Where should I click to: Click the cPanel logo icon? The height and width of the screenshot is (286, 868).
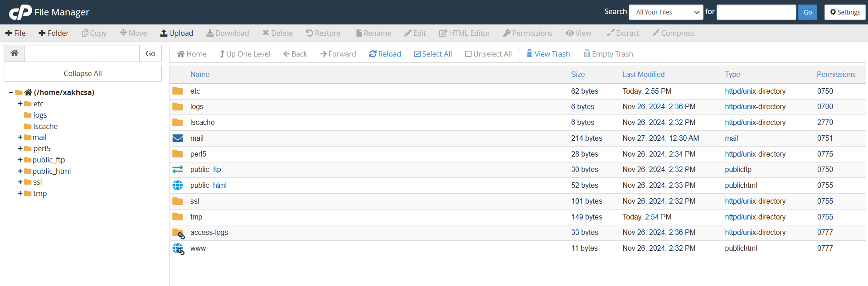point(20,12)
